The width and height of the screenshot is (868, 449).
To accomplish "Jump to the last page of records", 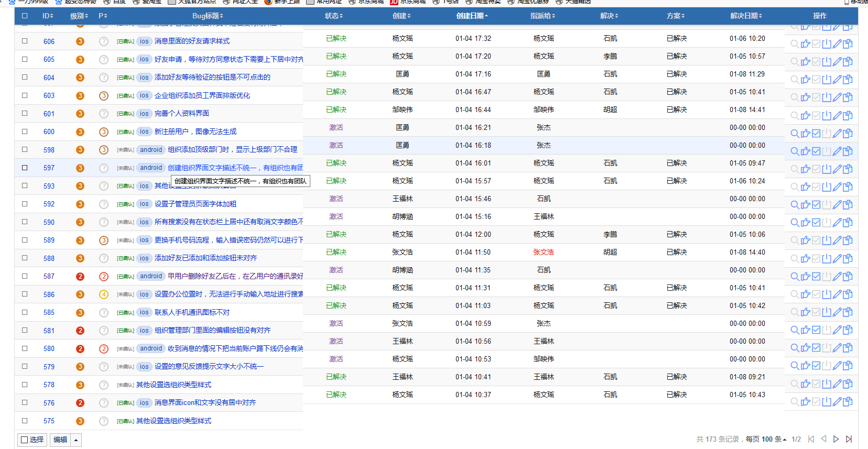I will pyautogui.click(x=849, y=439).
